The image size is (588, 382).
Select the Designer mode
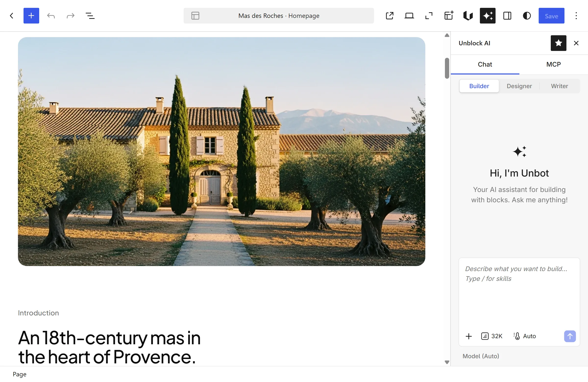click(x=519, y=86)
